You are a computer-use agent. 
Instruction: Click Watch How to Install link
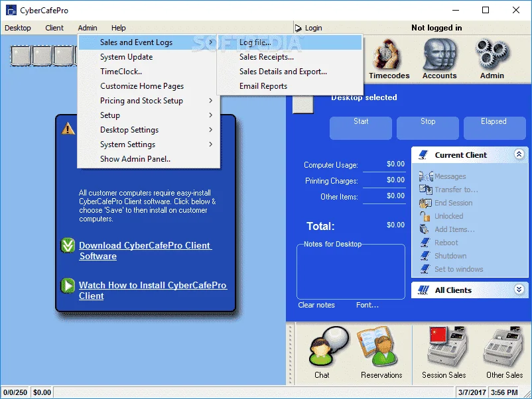[153, 290]
